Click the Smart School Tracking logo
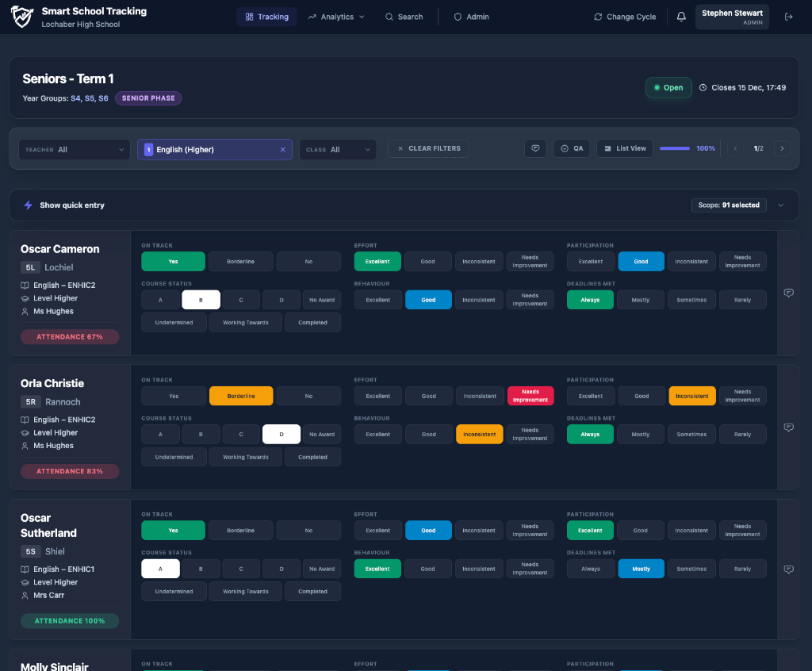 (22, 17)
